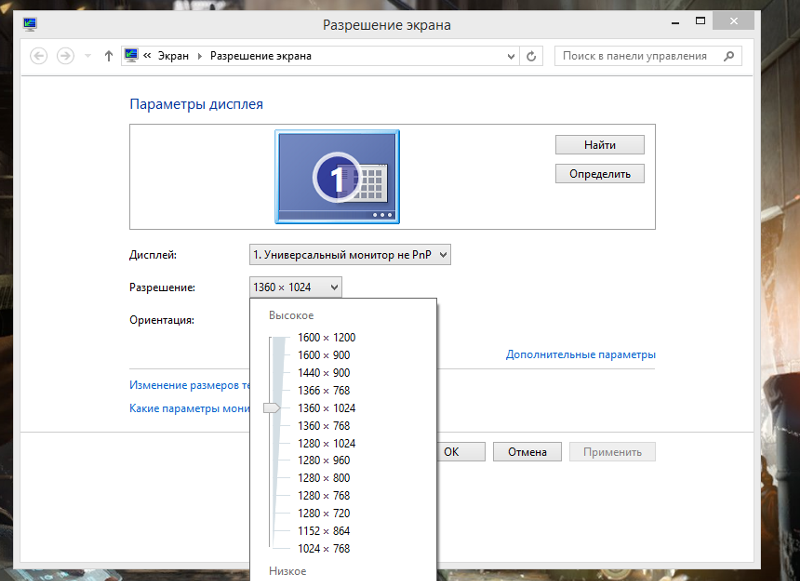Screen dimensions: 800x581
Task: Expand the arrow after Экран breadcrumb
Action: 199,56
